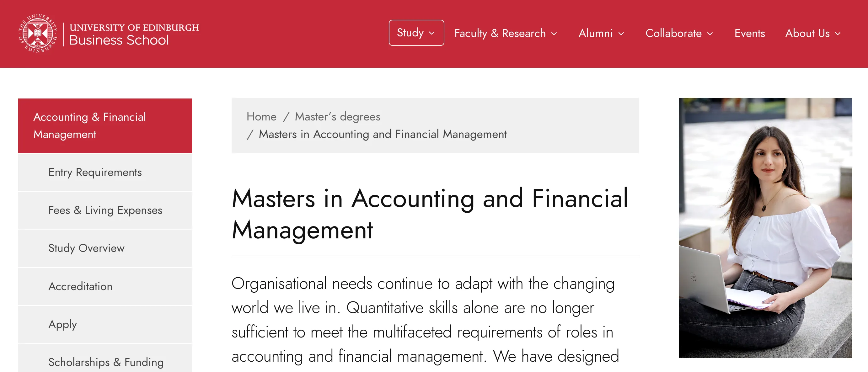Image resolution: width=868 pixels, height=372 pixels.
Task: Navigate to Master's degrees breadcrumb
Action: pyautogui.click(x=337, y=117)
